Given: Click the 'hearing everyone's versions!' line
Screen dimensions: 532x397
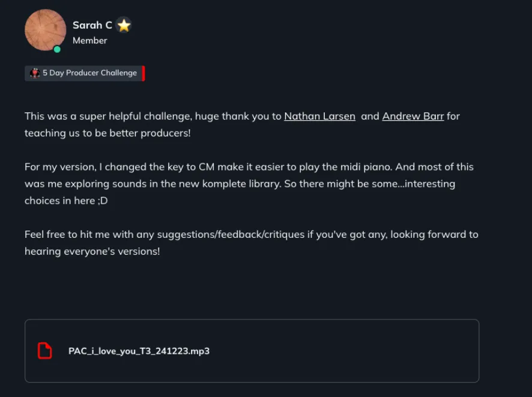Looking at the screenshot, I should click(92, 251).
